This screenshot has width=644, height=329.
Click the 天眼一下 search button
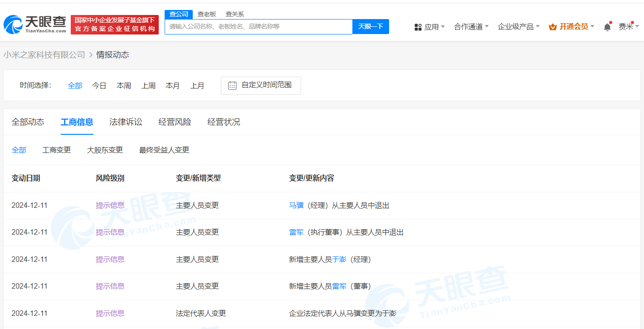(371, 26)
